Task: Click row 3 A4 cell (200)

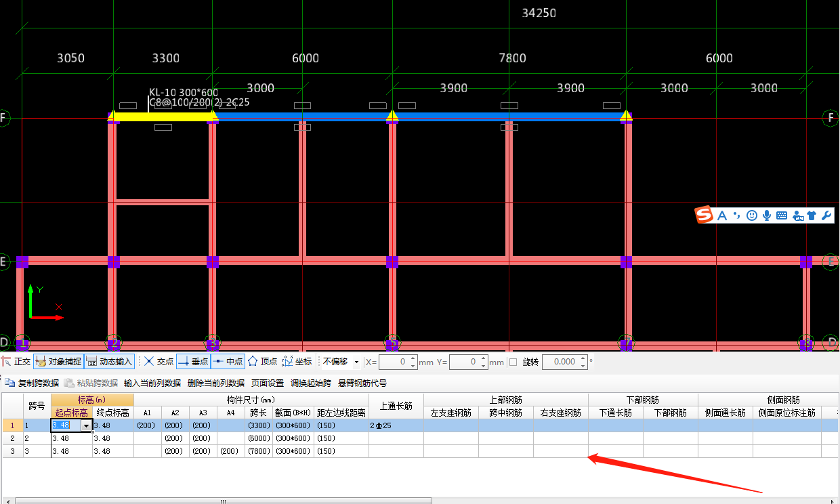Action: click(231, 451)
